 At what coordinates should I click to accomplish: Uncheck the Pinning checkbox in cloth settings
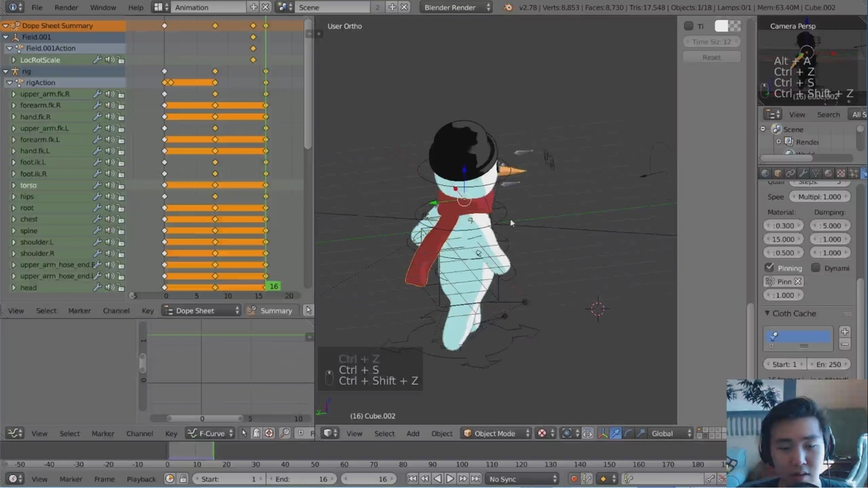tap(770, 268)
